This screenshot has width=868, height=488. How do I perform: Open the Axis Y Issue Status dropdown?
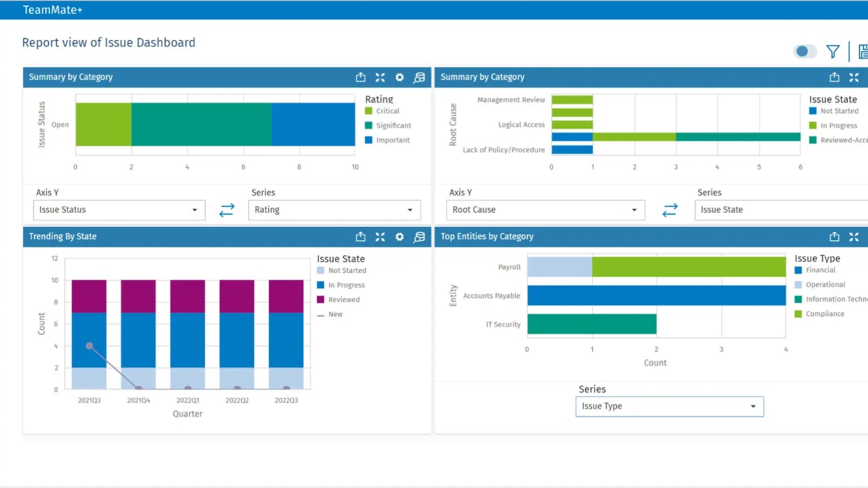click(x=119, y=210)
